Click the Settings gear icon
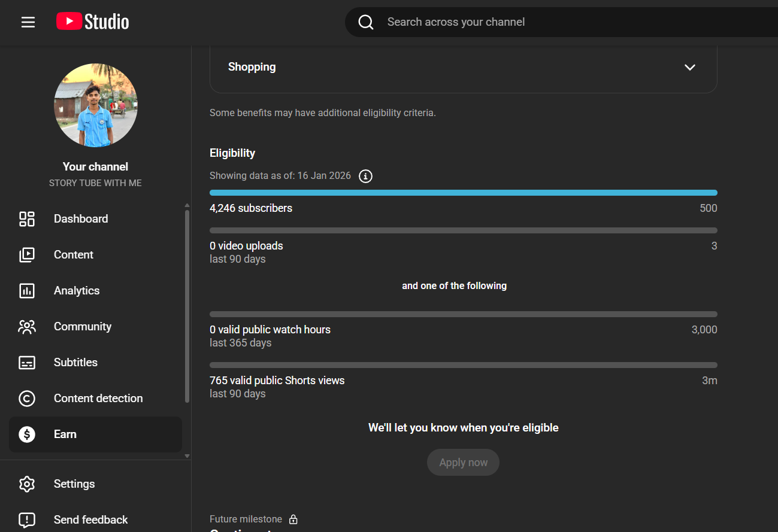Image resolution: width=778 pixels, height=532 pixels. (27, 484)
